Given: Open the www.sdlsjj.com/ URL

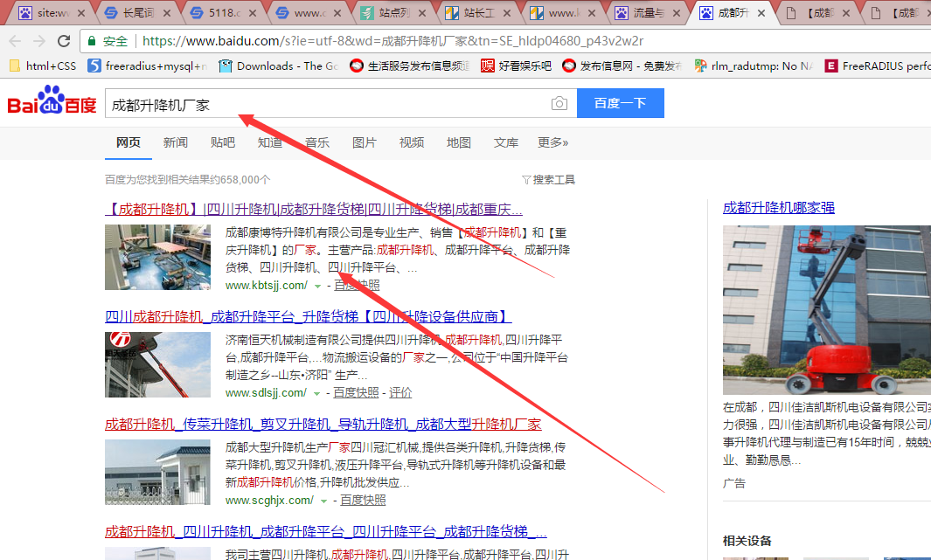Looking at the screenshot, I should 266,393.
